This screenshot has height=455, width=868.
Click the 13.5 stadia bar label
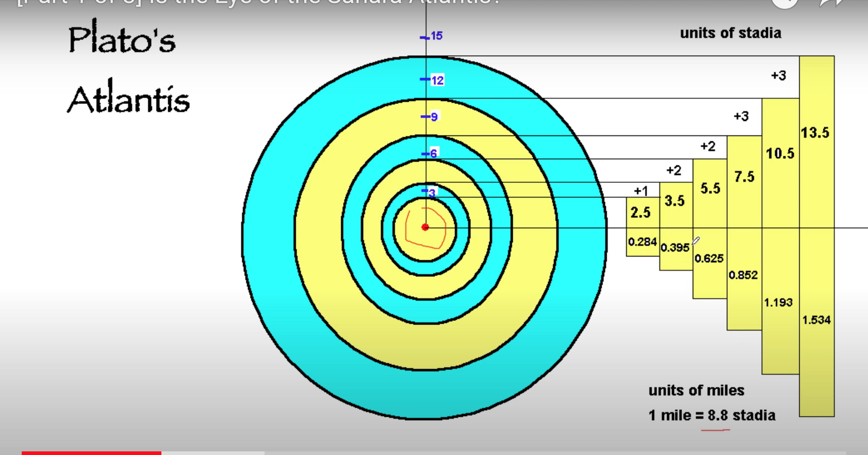coord(815,133)
